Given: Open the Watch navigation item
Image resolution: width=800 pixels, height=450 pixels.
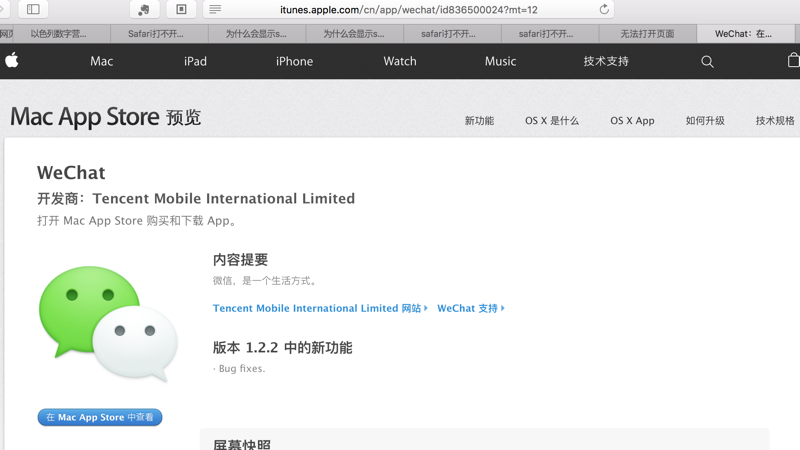Looking at the screenshot, I should point(400,61).
